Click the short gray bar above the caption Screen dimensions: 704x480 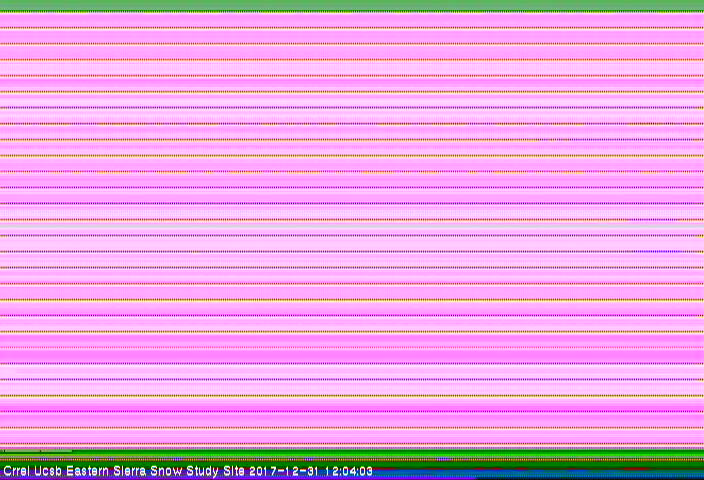(36, 451)
